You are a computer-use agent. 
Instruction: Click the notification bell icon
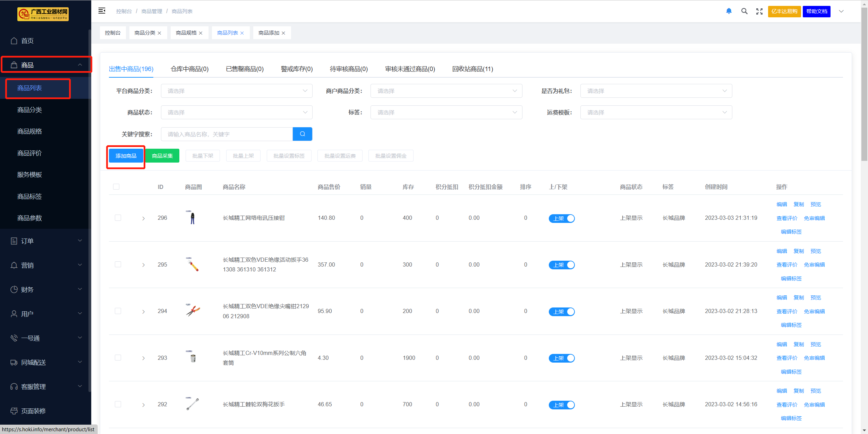[x=729, y=11]
